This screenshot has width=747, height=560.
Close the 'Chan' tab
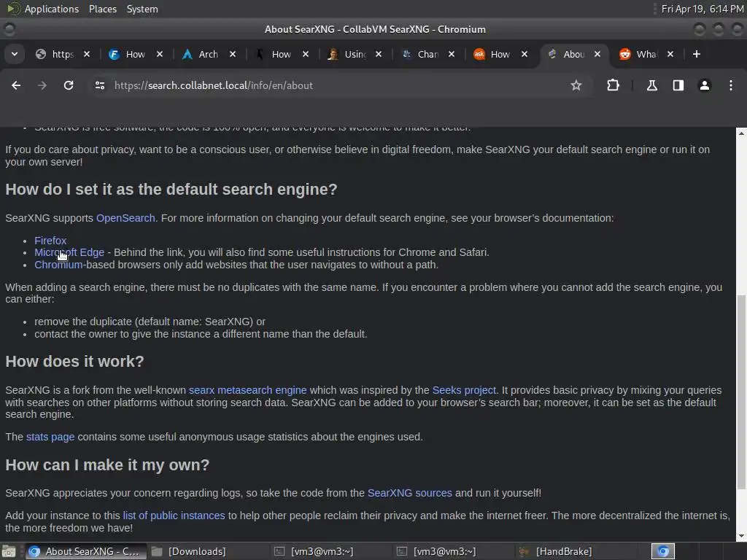(x=451, y=54)
